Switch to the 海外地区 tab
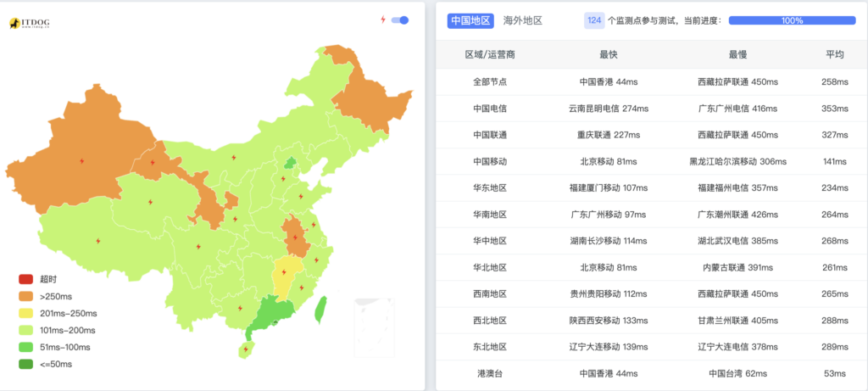 point(522,20)
